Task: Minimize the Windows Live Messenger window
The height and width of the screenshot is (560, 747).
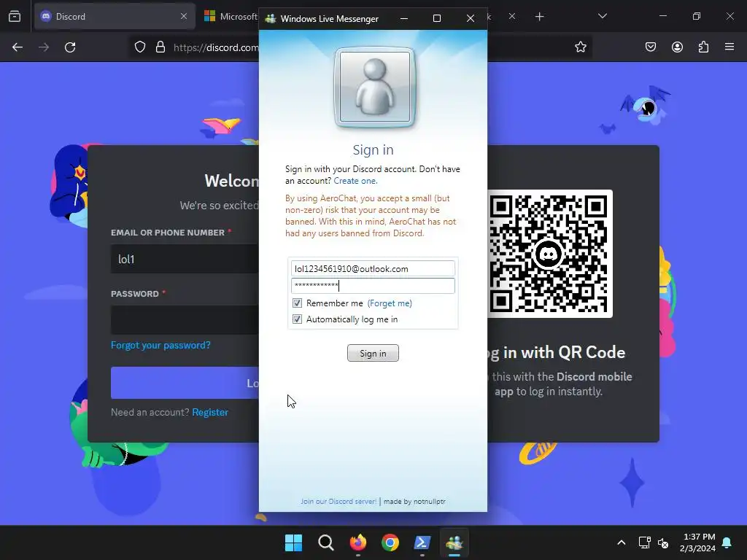Action: pyautogui.click(x=404, y=18)
